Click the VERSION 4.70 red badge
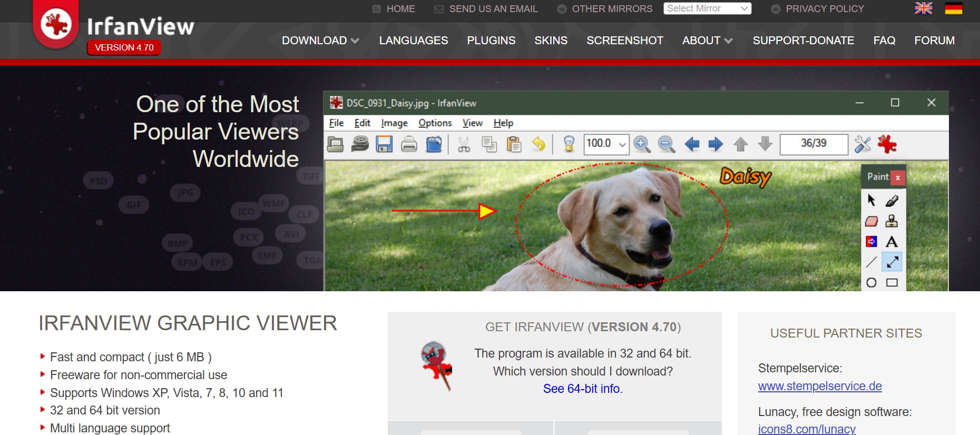The height and width of the screenshot is (435, 980). (124, 47)
